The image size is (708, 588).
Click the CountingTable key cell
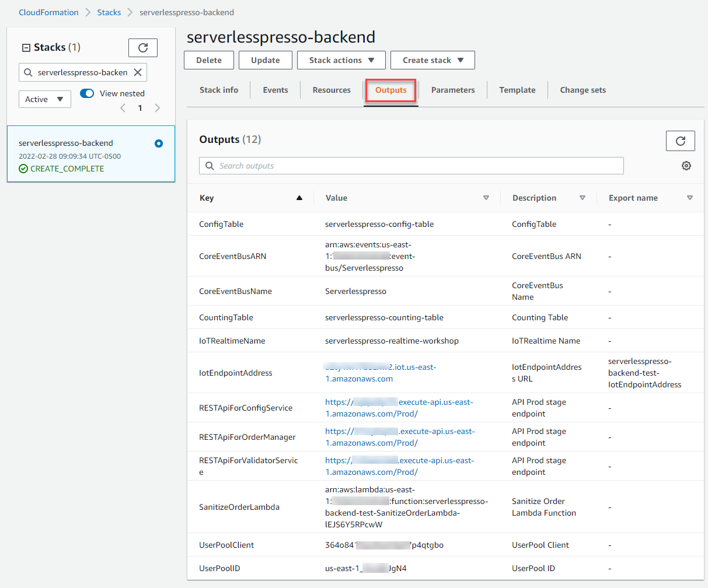click(226, 317)
